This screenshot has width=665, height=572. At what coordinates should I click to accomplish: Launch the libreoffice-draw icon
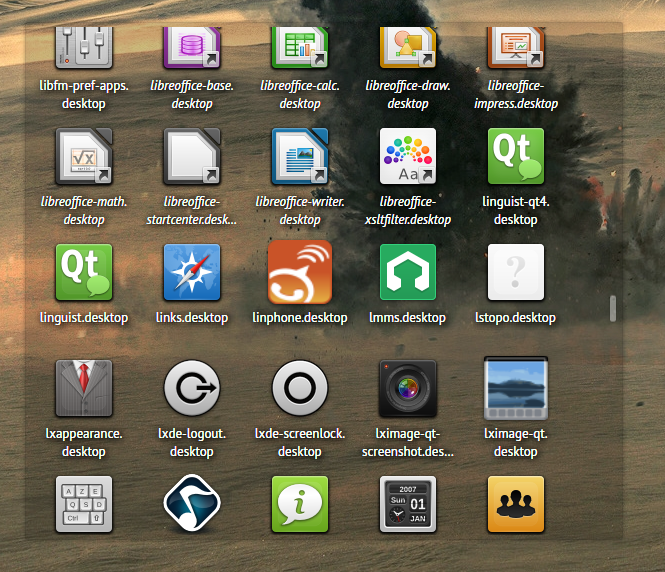(x=408, y=47)
